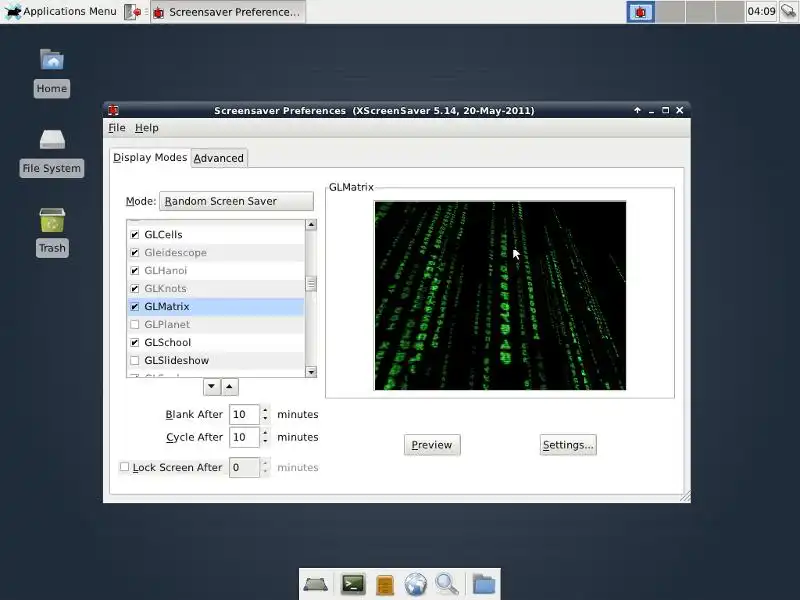800x600 pixels.
Task: Increase the Blank After value with up arrow
Action: point(265,410)
